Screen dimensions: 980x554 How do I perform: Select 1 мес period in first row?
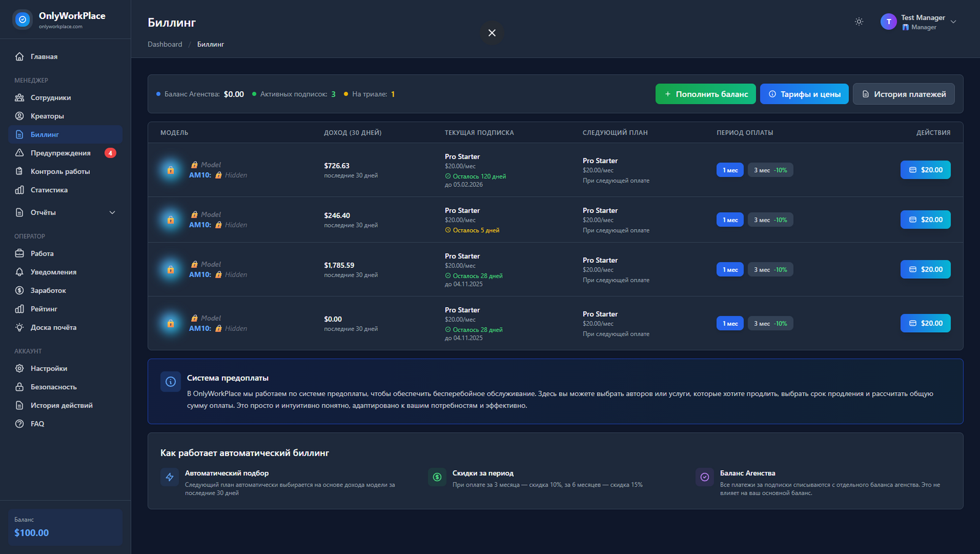click(x=730, y=170)
